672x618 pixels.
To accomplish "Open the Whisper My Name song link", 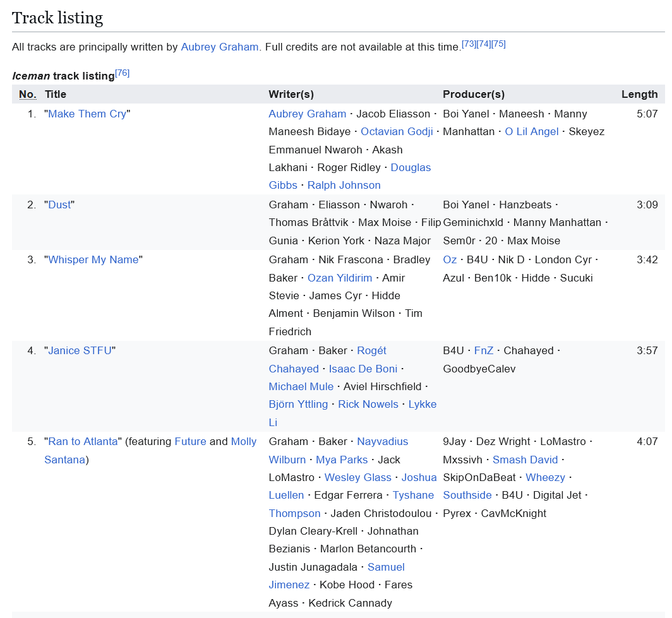I will click(x=93, y=259).
